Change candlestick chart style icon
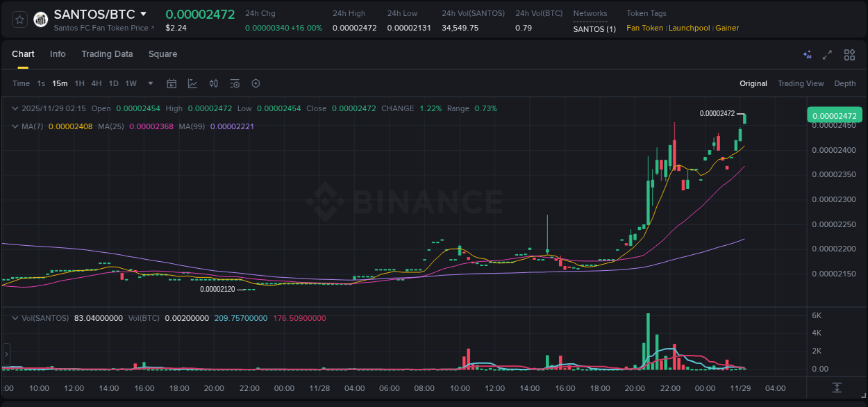 (214, 83)
